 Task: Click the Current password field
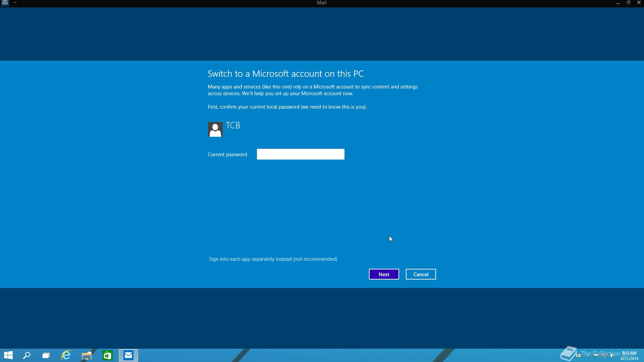pos(300,154)
